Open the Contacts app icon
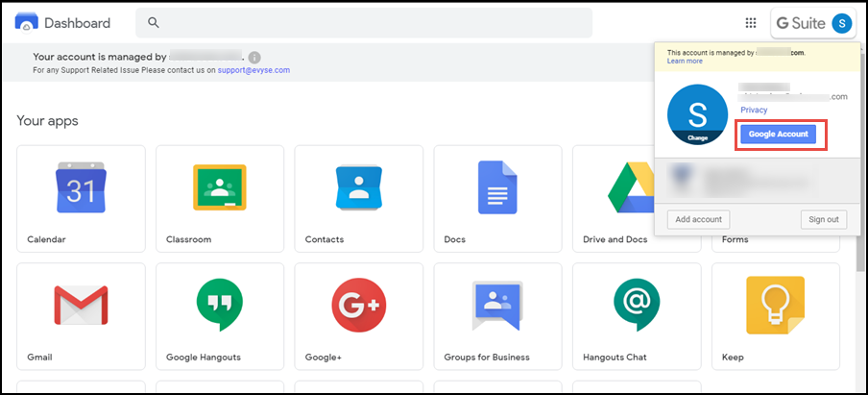Screen dimensions: 868x395 pos(359,187)
